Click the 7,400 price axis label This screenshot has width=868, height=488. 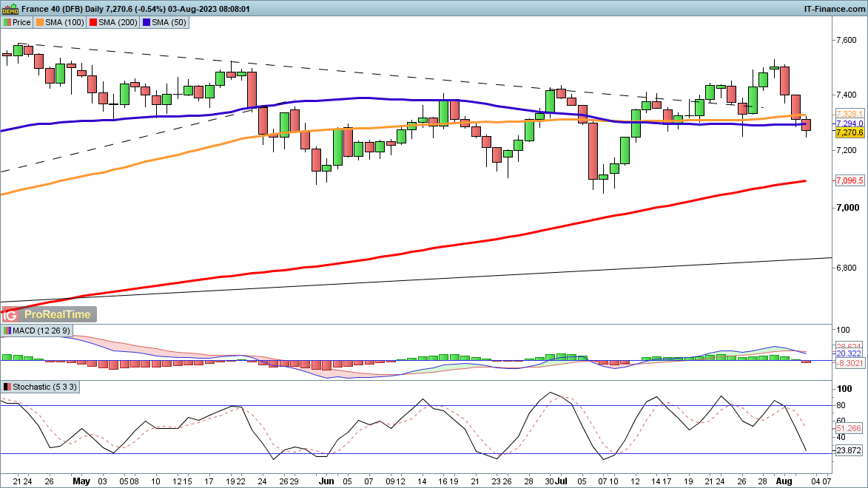point(847,95)
